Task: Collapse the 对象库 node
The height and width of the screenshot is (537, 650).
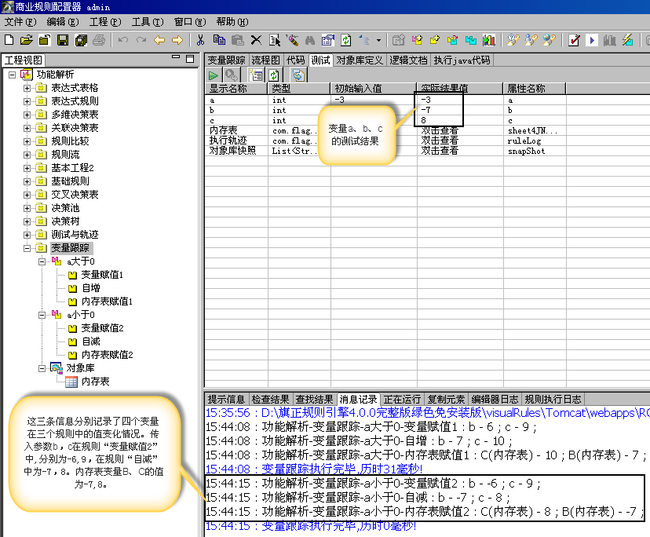Action: pos(42,368)
